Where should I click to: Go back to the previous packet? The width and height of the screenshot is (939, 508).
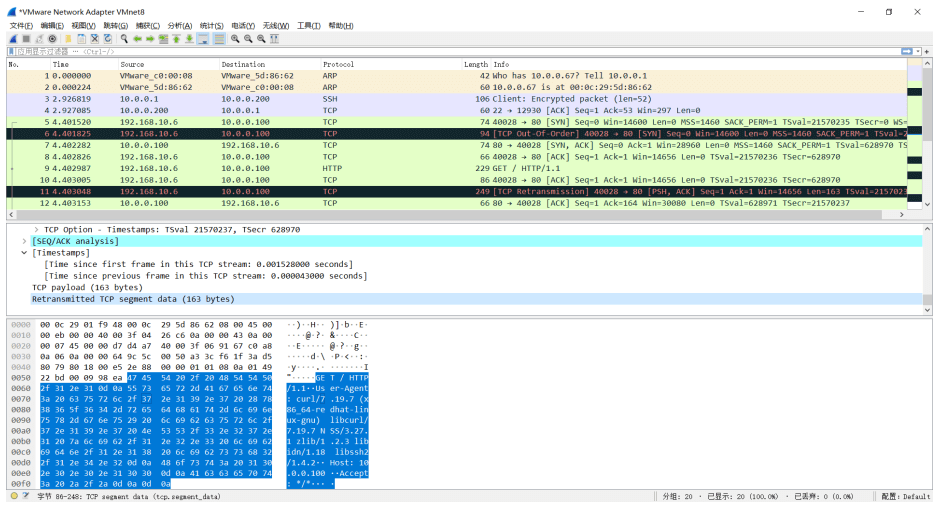tap(137, 39)
